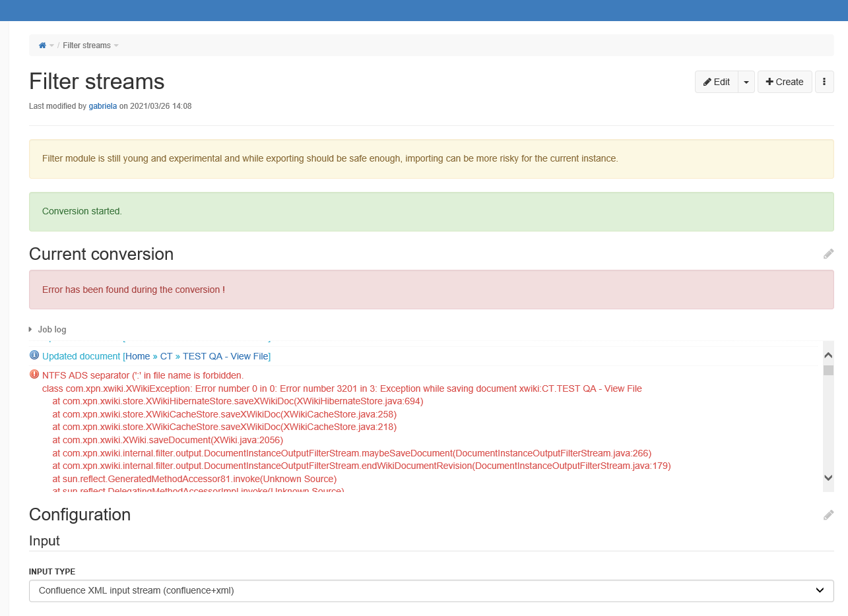Edit the 'Configuration' section with pencil icon
This screenshot has width=848, height=616.
pos(828,515)
